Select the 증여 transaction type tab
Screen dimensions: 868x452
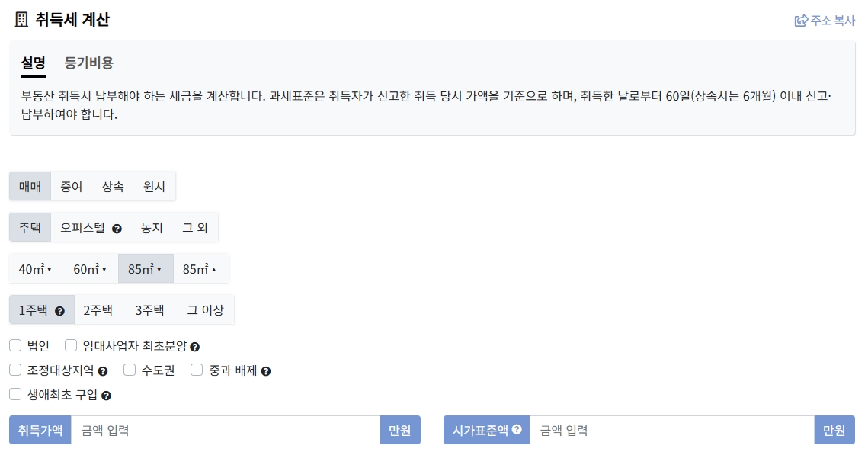[70, 186]
